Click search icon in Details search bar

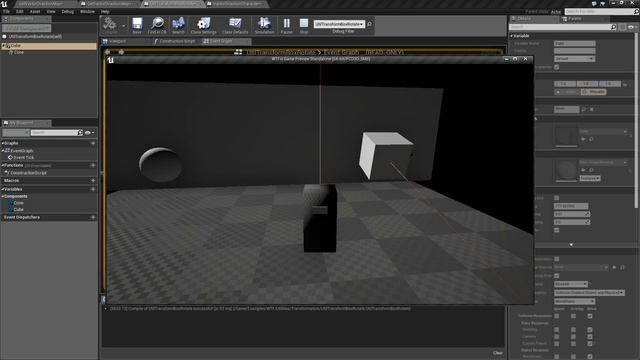click(x=613, y=27)
